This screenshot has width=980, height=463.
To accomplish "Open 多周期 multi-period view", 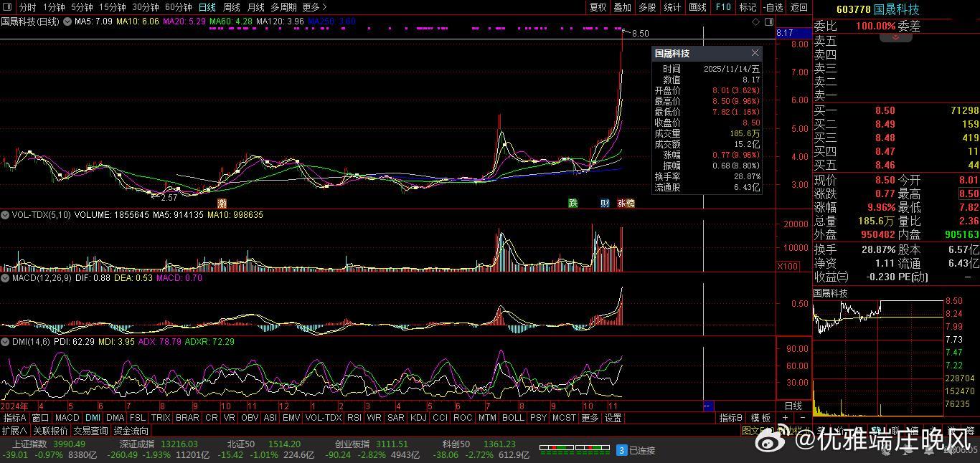I will click(x=283, y=7).
